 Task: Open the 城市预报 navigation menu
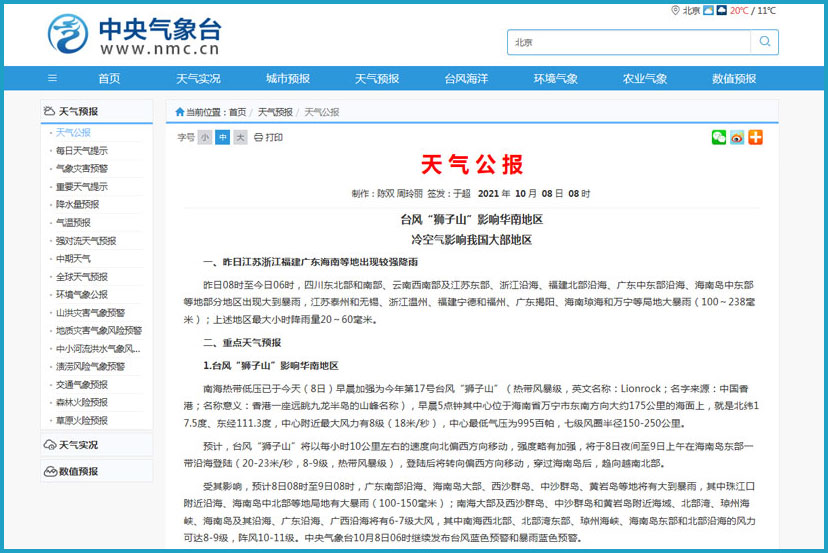point(288,79)
